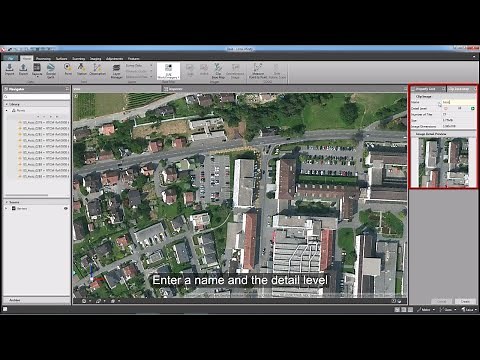Expand the Services node in Sources
Screen dimensions: 480x360
tap(6, 208)
